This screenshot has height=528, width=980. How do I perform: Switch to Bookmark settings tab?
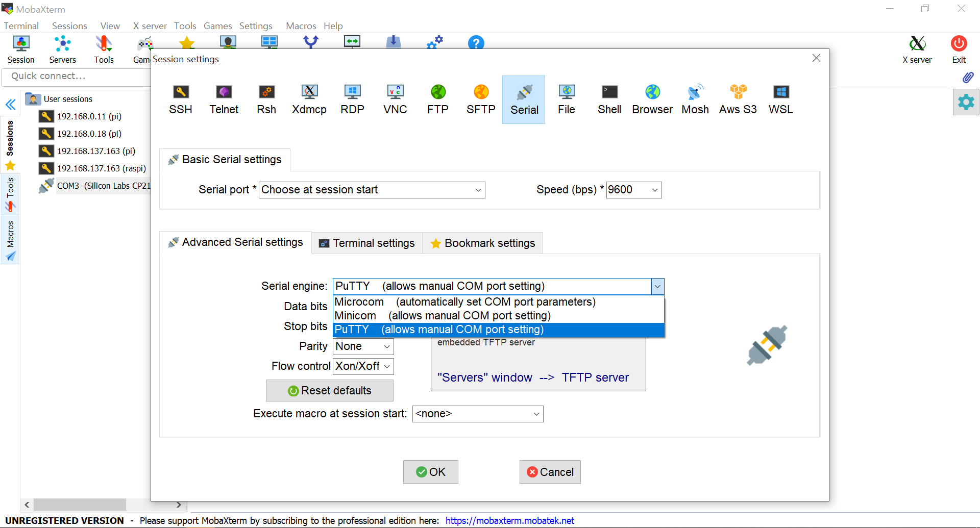pyautogui.click(x=483, y=243)
